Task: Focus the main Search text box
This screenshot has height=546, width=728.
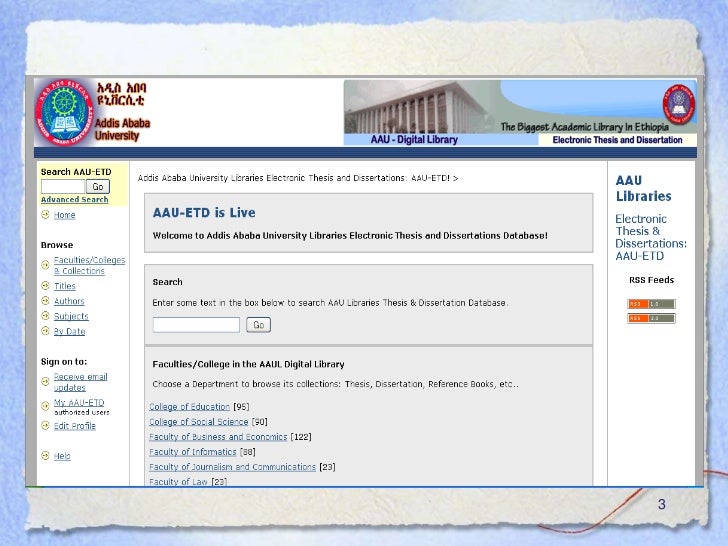Action: [x=196, y=325]
